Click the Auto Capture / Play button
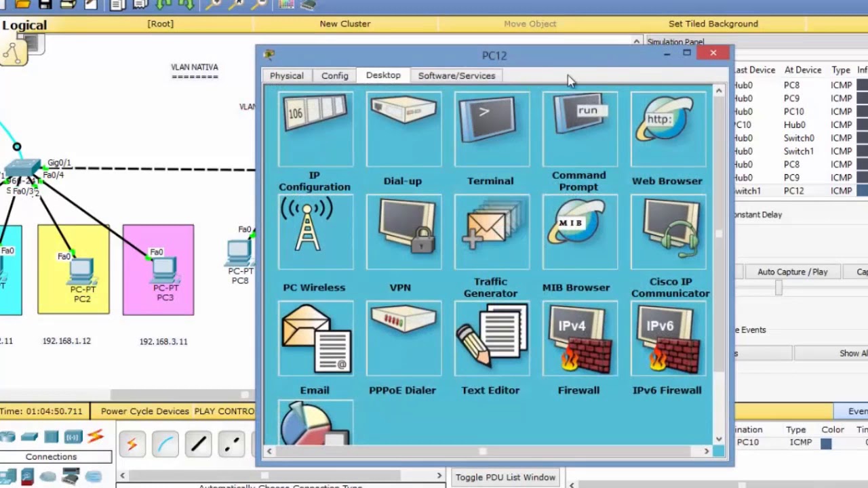 coord(792,272)
